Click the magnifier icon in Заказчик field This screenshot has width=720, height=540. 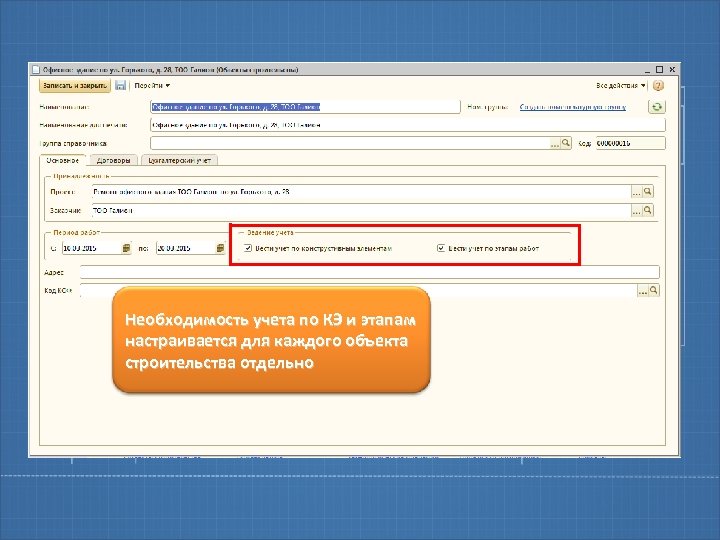point(647,210)
